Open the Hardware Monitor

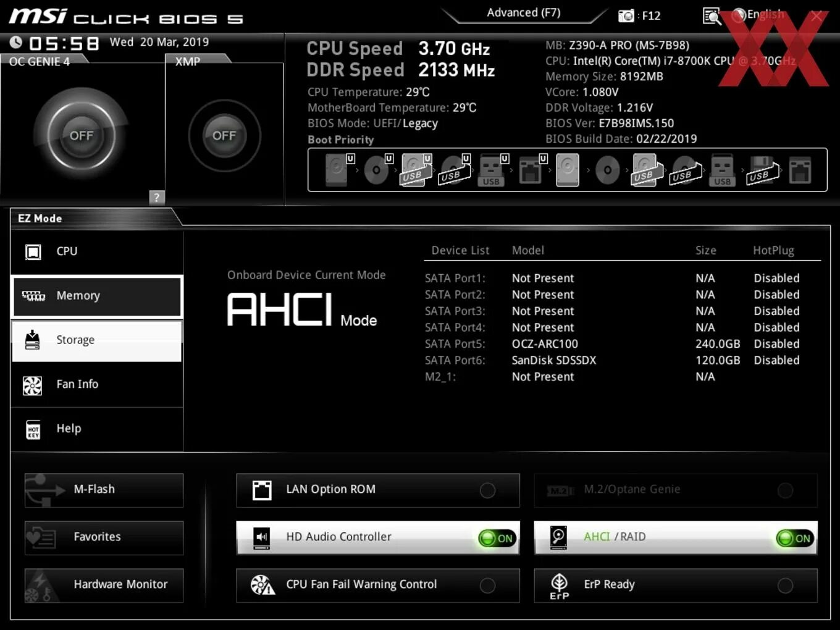104,586
